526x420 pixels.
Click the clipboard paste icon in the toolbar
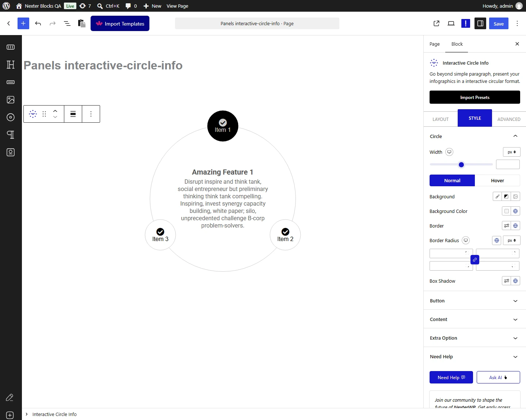coord(82,23)
